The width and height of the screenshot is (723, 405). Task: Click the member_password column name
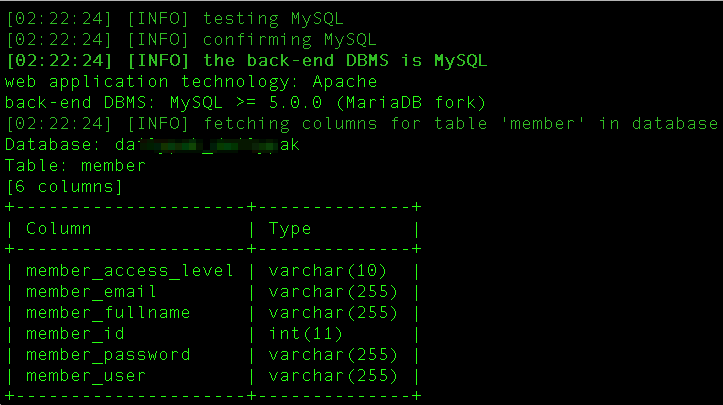108,355
